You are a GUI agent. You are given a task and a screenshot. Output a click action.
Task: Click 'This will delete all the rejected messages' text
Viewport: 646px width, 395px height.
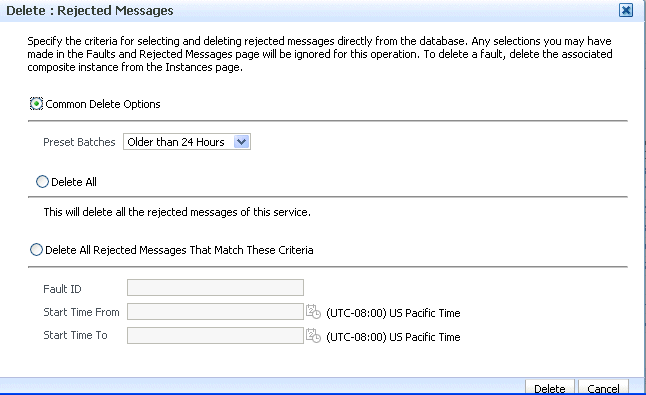[177, 212]
